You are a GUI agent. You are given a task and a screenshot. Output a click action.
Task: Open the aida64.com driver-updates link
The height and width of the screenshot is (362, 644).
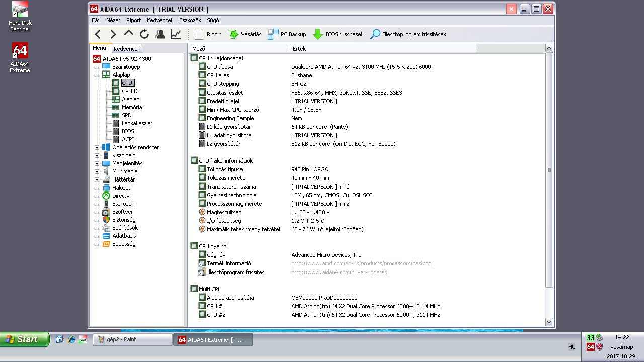click(339, 272)
